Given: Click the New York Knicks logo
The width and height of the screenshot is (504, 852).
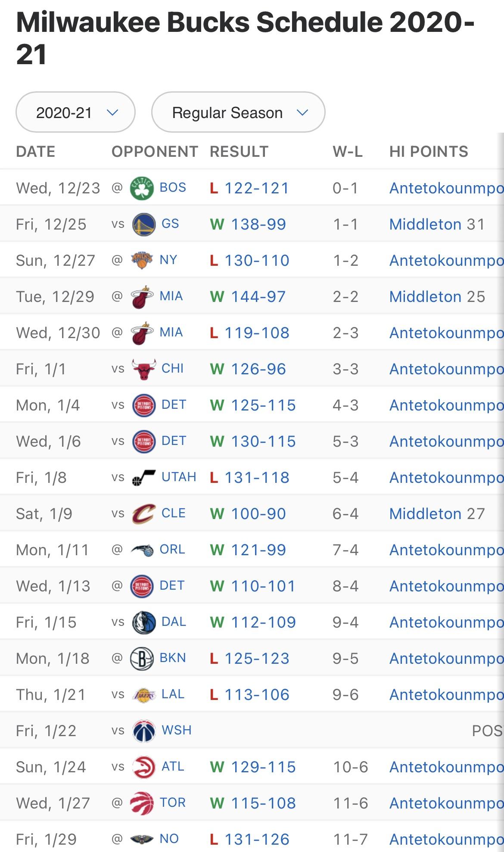Looking at the screenshot, I should tap(142, 261).
